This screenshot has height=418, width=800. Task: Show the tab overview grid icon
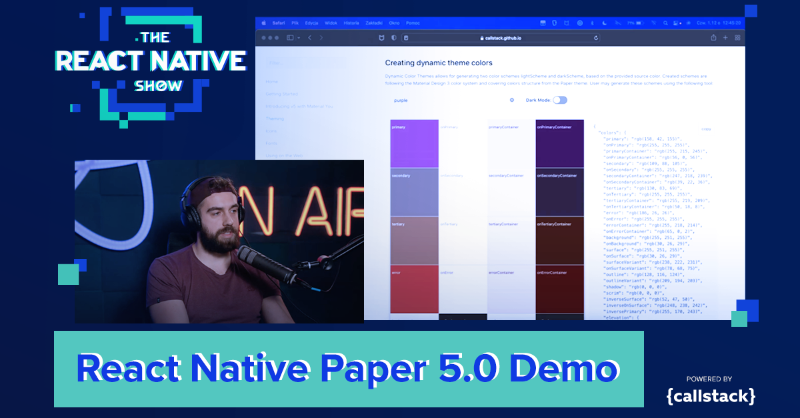pos(737,38)
